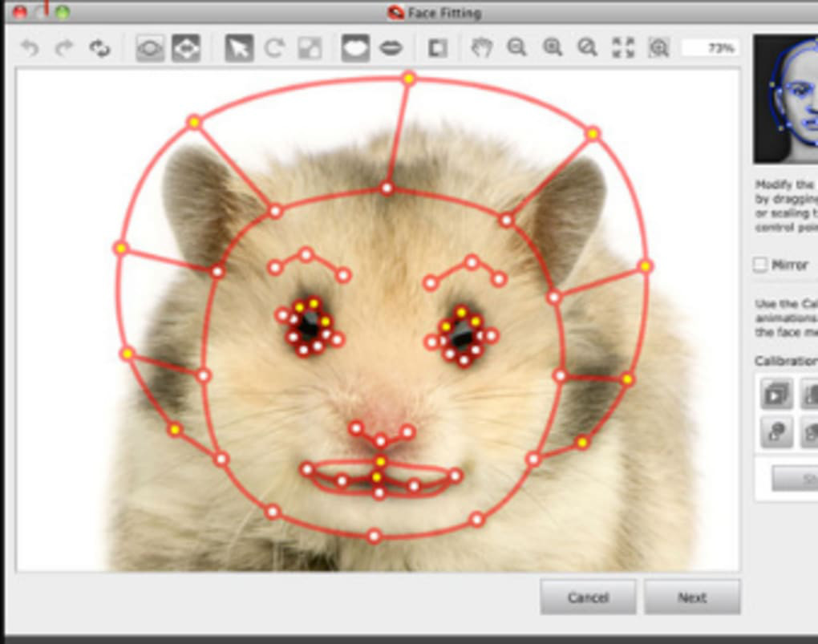
Task: Select the topmost yellow point of outer head outline
Action: tap(409, 79)
